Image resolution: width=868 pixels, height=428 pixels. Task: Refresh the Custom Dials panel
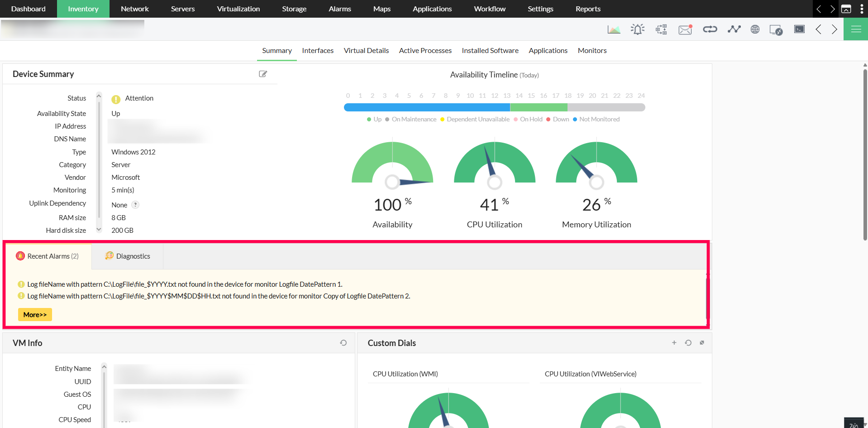pyautogui.click(x=688, y=343)
